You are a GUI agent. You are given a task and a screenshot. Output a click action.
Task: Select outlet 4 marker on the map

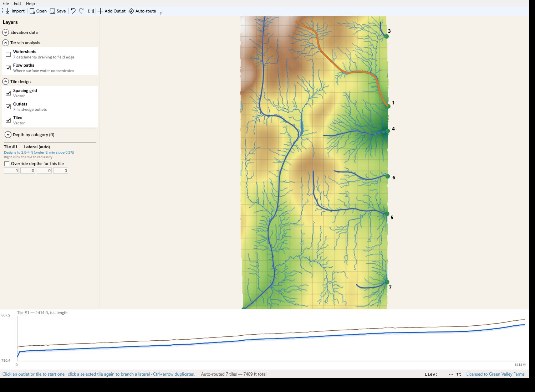tap(388, 131)
